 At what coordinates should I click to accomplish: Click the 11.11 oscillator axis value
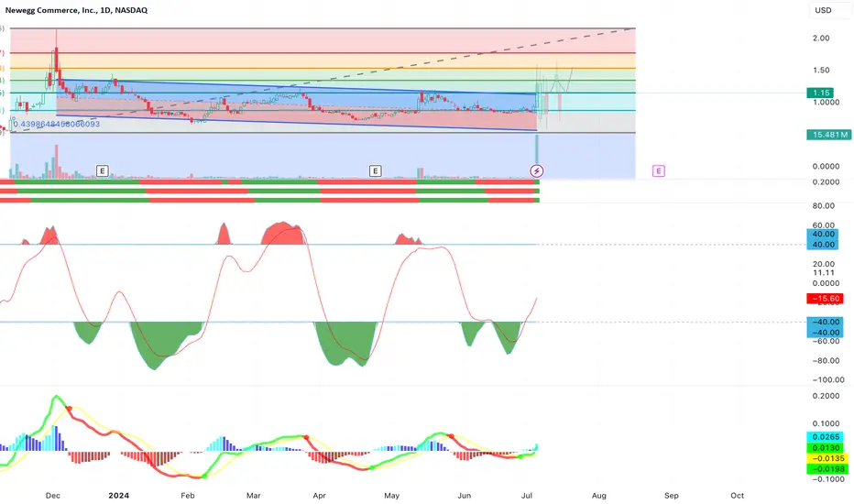click(823, 272)
